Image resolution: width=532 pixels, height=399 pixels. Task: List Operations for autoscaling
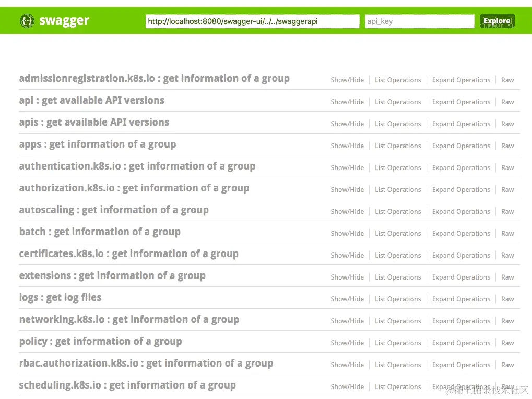coord(398,212)
